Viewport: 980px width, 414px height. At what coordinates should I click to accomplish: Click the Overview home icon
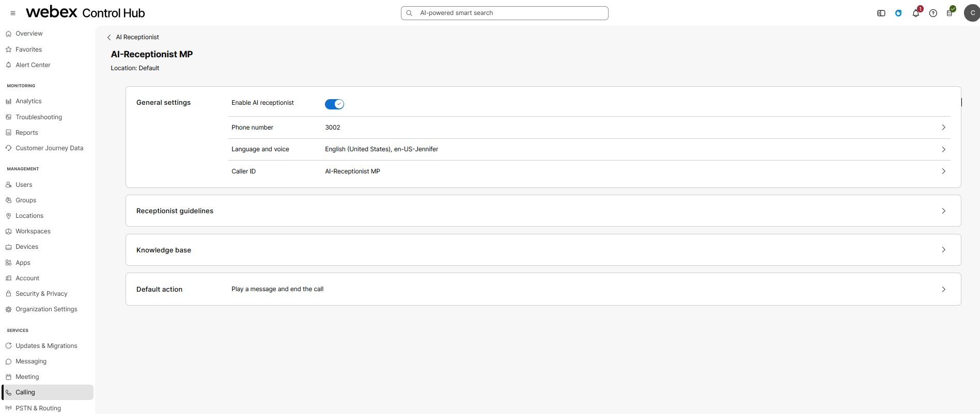(x=8, y=34)
